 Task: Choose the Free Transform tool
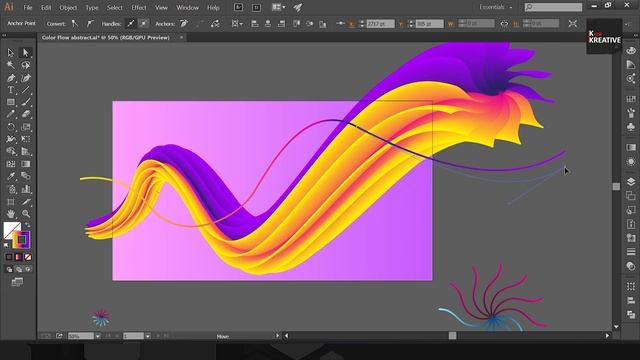(x=26, y=139)
